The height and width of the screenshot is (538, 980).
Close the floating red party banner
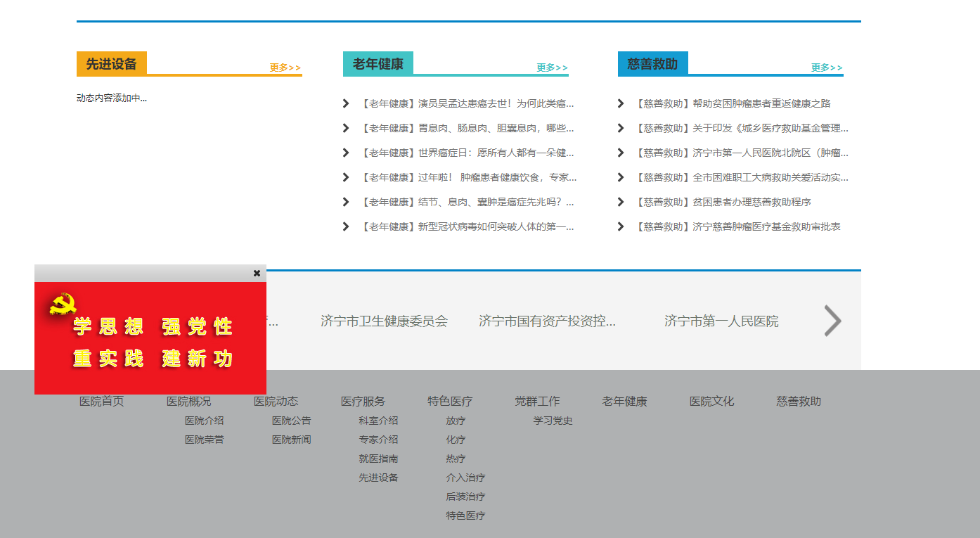[257, 273]
